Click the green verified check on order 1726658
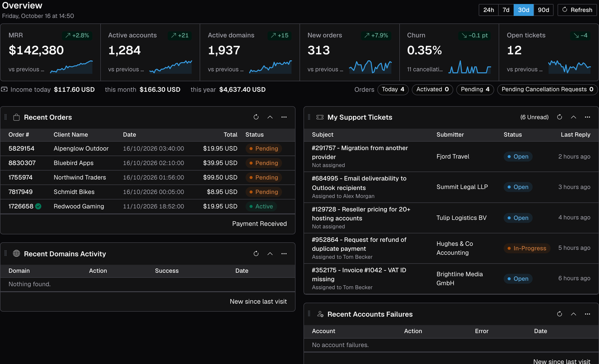599x364 pixels. (x=38, y=206)
